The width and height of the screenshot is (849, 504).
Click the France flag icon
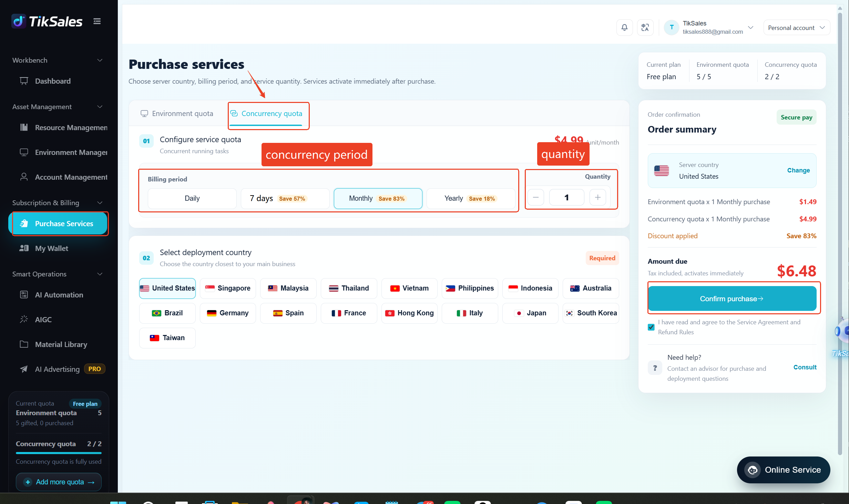coord(336,313)
